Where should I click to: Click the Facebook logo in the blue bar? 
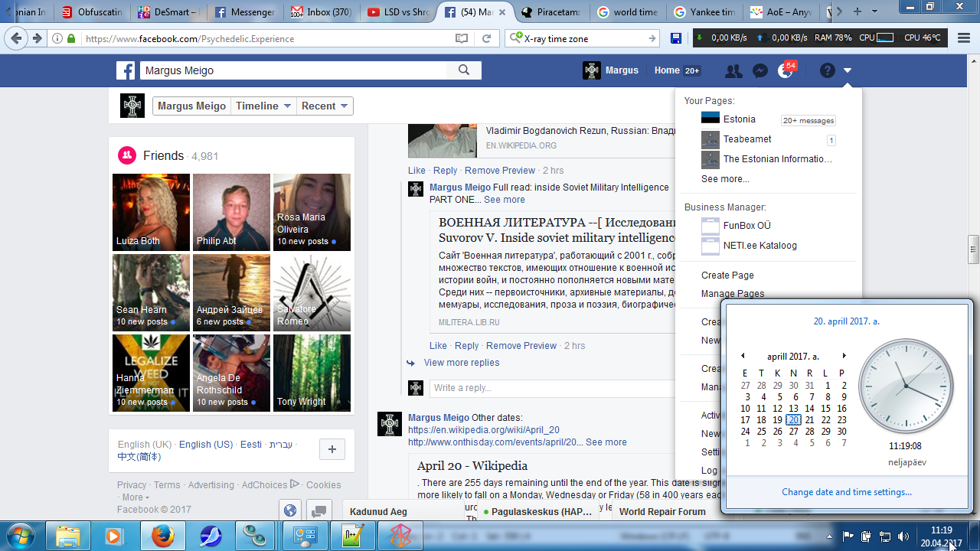click(126, 70)
